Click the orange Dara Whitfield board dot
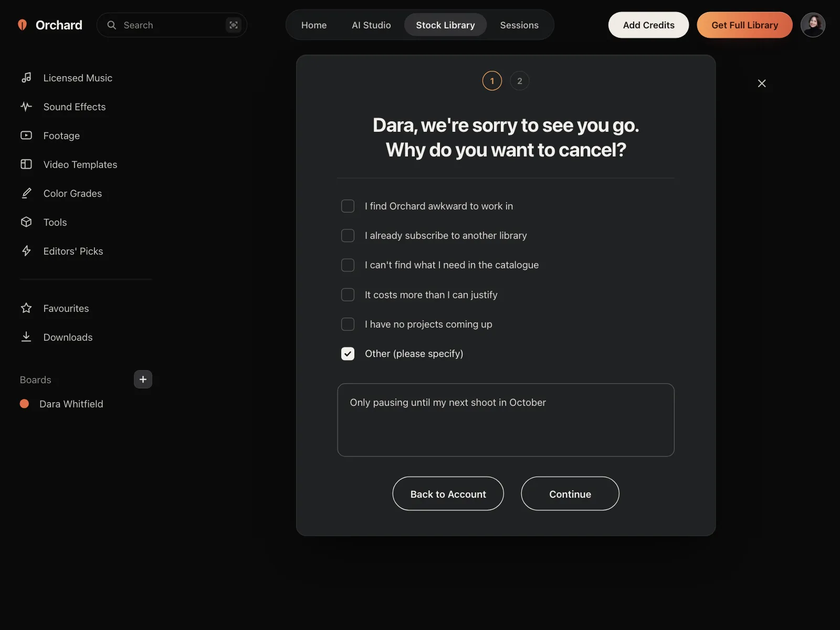The image size is (840, 630). [24, 404]
